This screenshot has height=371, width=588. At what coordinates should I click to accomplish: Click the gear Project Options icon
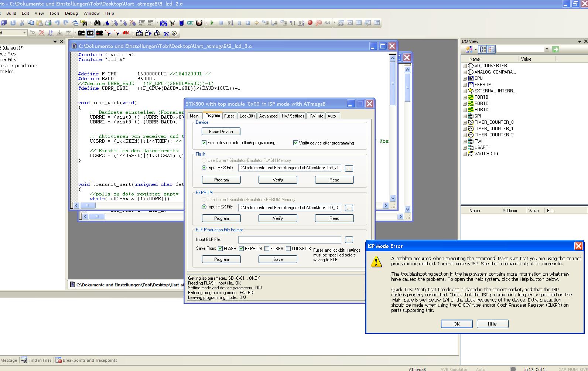(x=175, y=33)
